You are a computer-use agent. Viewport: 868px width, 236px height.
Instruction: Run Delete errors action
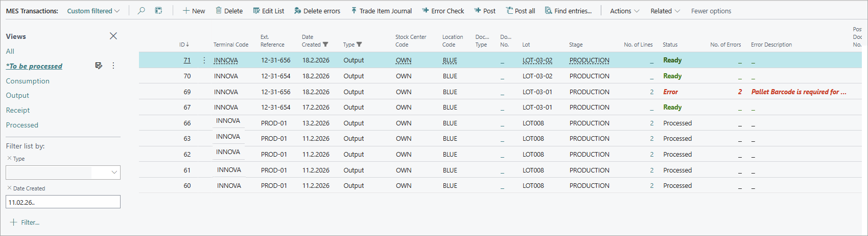pyautogui.click(x=317, y=11)
